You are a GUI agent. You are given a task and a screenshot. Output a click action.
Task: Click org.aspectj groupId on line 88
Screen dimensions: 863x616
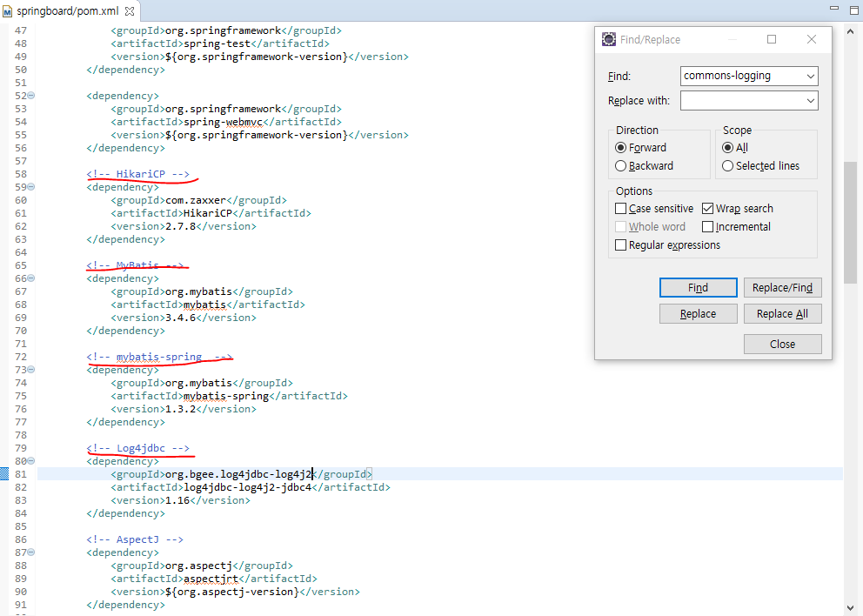[198, 566]
